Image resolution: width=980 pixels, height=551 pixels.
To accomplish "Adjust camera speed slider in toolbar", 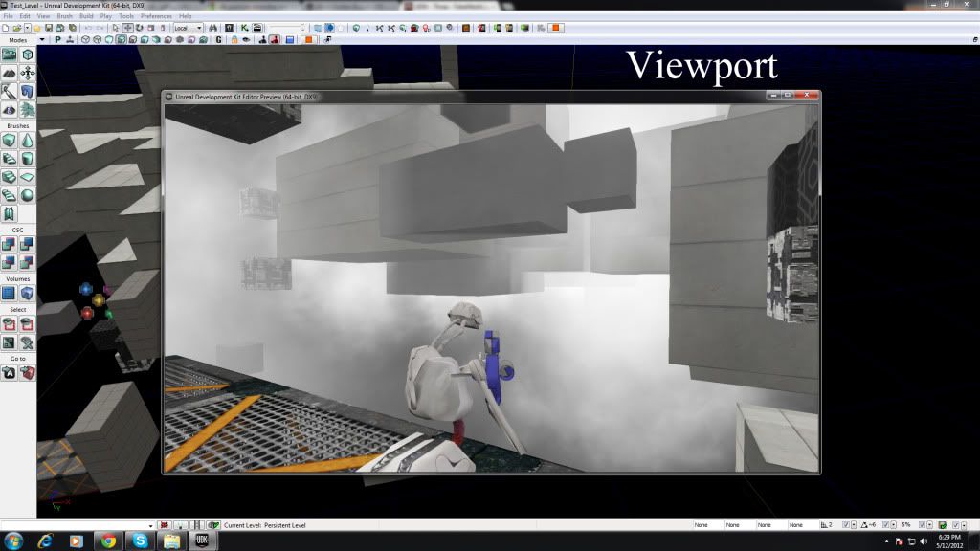I will pyautogui.click(x=286, y=28).
